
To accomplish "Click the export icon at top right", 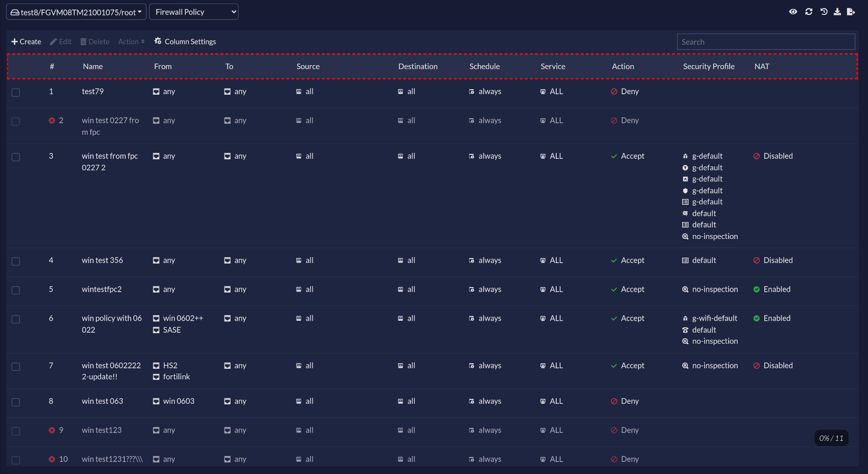I will pyautogui.click(x=851, y=12).
